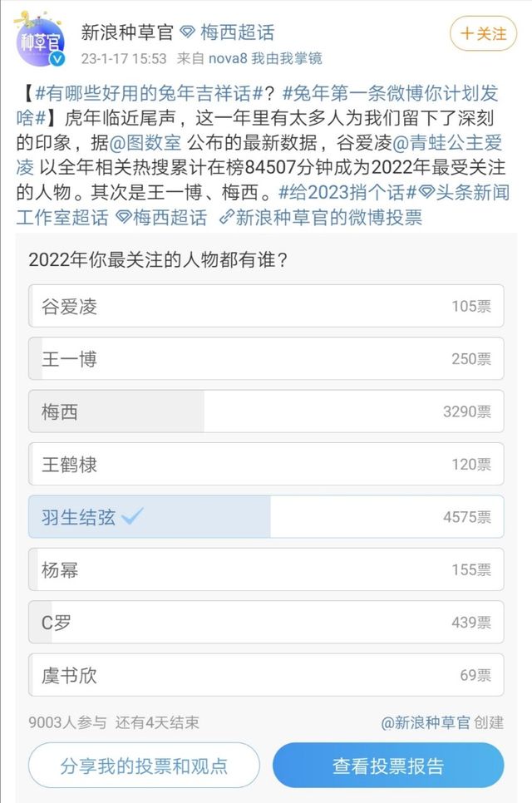Open 梅西超话 diamond icon beside username
Screen dimensions: 532x803
tap(188, 32)
